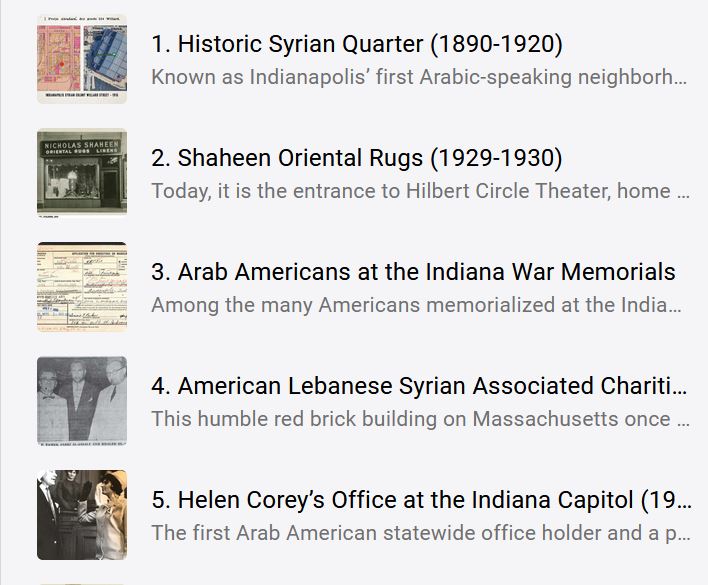
Task: Select the war memorial document thumbnail
Action: (x=82, y=285)
